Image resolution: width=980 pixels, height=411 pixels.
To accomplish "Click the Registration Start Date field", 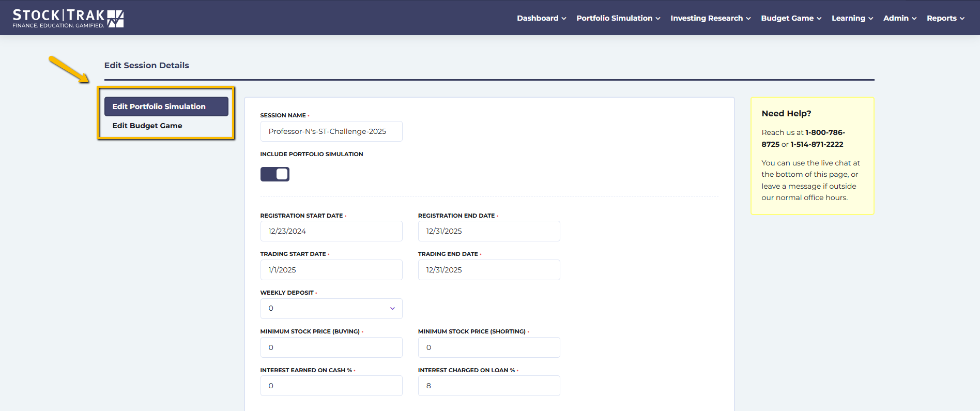I will click(331, 231).
